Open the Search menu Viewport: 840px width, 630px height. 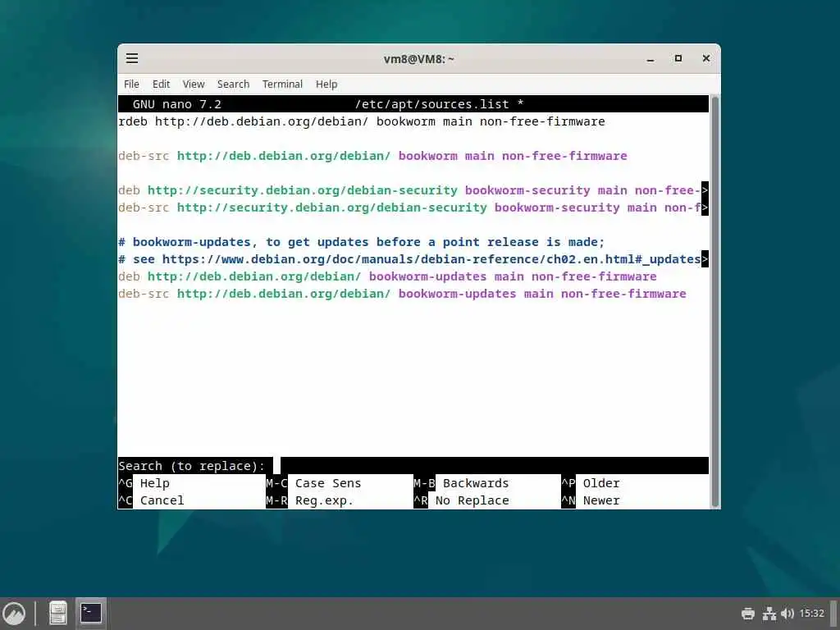click(x=233, y=84)
